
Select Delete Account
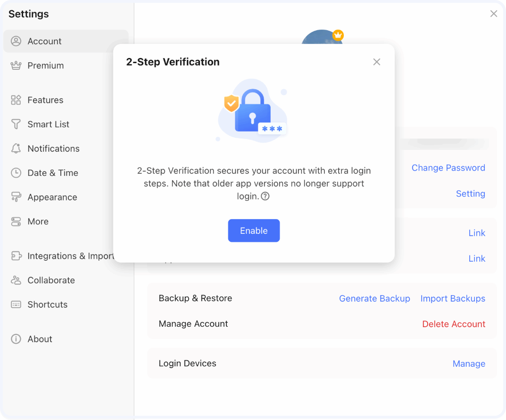click(454, 324)
